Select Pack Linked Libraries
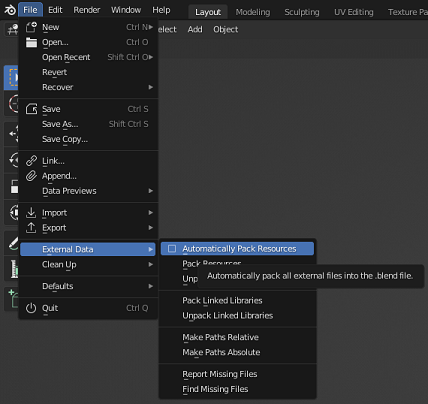Viewport: 428px width, 404px height. click(x=237, y=300)
